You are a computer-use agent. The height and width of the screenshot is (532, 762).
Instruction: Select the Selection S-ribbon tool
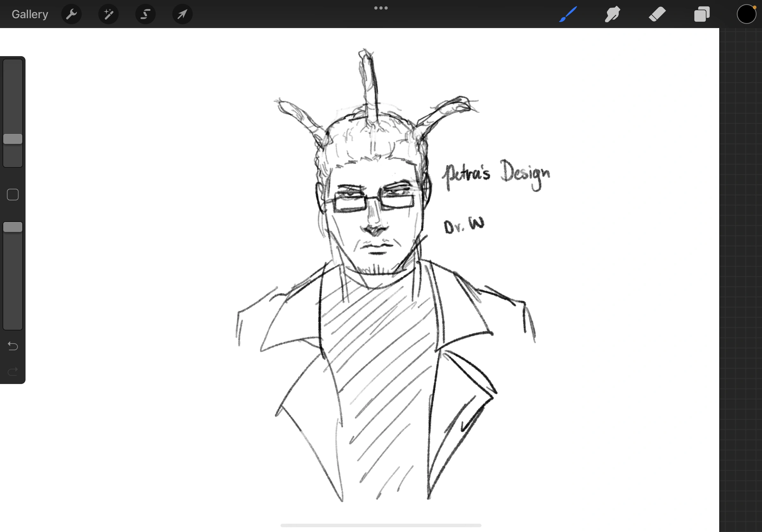146,14
